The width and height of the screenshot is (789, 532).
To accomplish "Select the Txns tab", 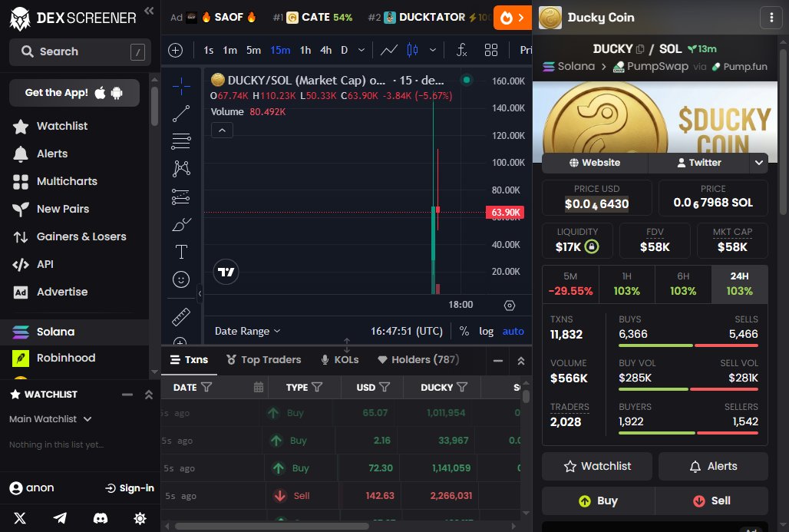I will pos(190,359).
